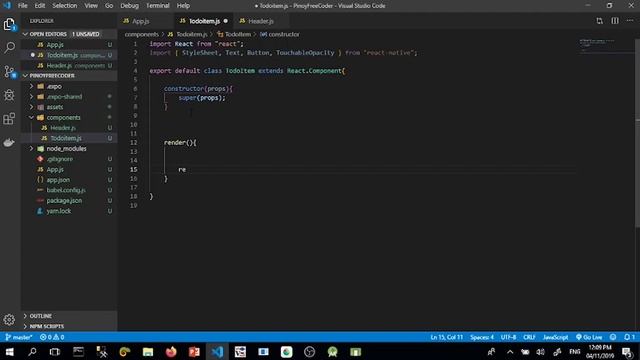
Task: Change indentation via Spaces: 4
Action: point(482,337)
